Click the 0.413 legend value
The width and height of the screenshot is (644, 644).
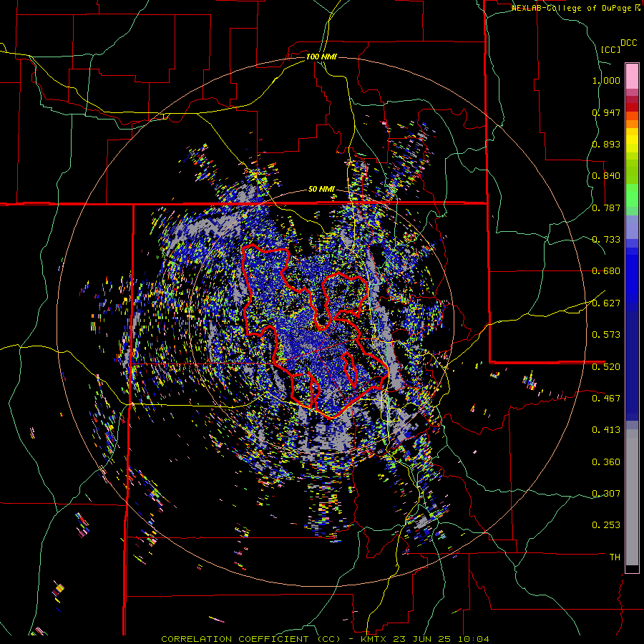(606, 430)
